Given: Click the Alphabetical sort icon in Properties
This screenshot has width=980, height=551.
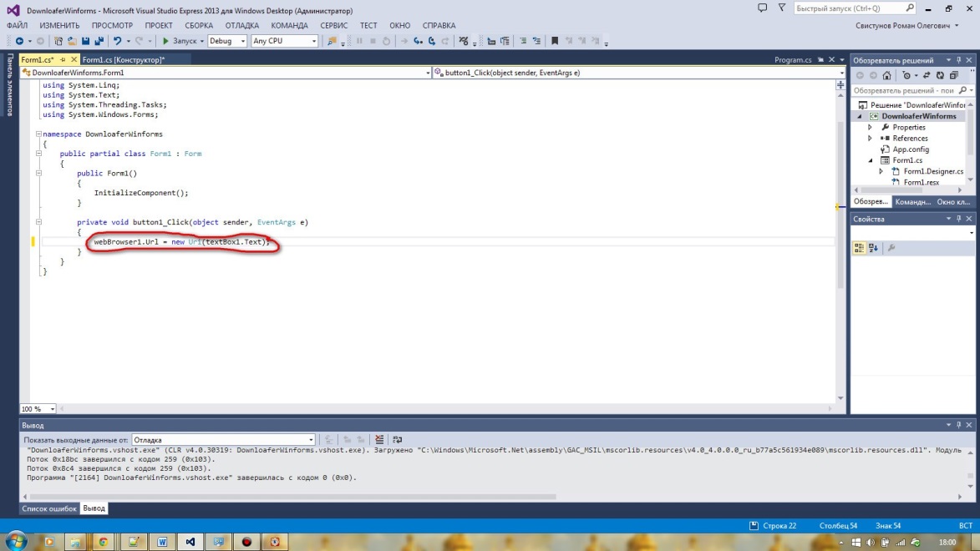Looking at the screenshot, I should point(874,248).
